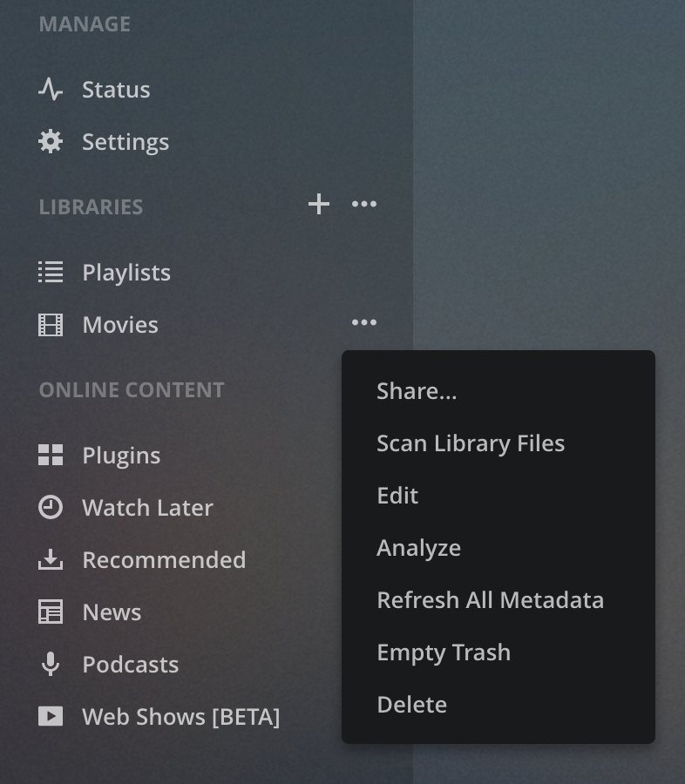This screenshot has height=784, width=685.
Task: Select the Recommended download icon
Action: (x=51, y=559)
